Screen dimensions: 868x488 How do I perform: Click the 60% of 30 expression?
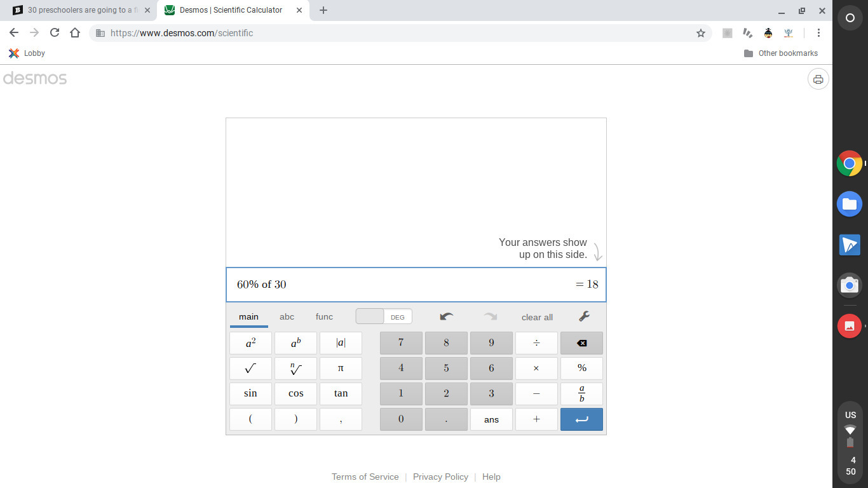(262, 285)
